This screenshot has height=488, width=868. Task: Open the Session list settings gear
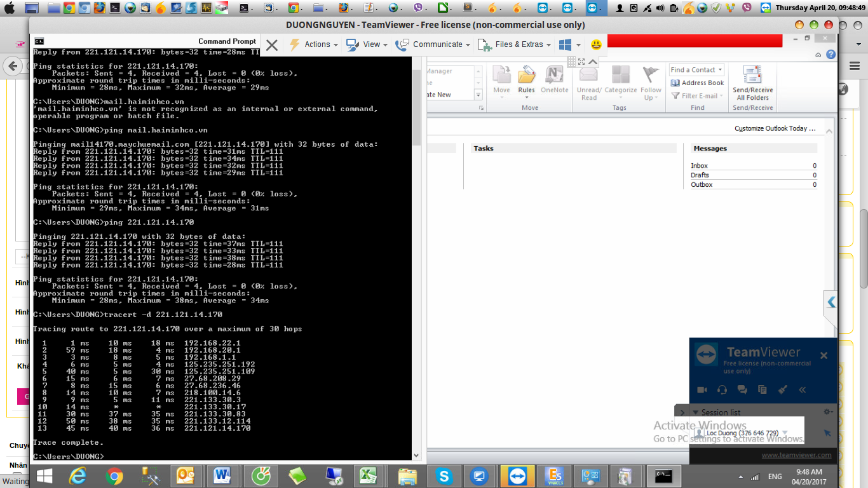click(828, 412)
